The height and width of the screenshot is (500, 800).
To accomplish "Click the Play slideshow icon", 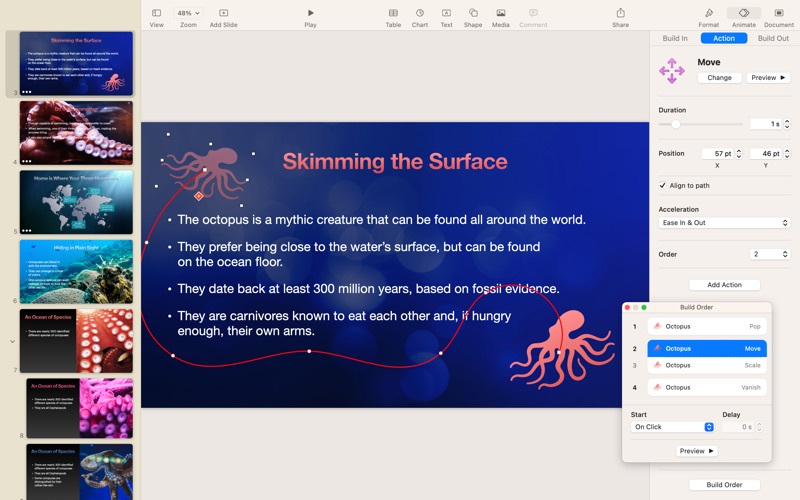I will click(310, 13).
